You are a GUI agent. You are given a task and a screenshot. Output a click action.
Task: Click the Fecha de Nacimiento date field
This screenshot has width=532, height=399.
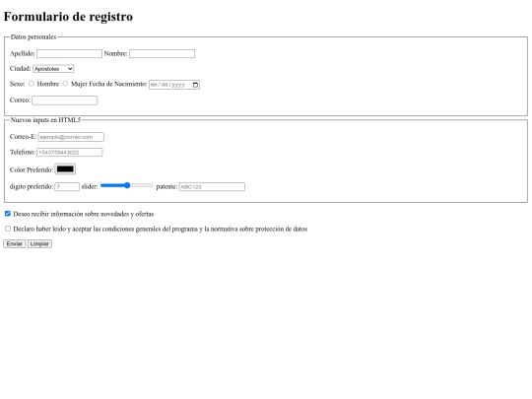tap(174, 85)
